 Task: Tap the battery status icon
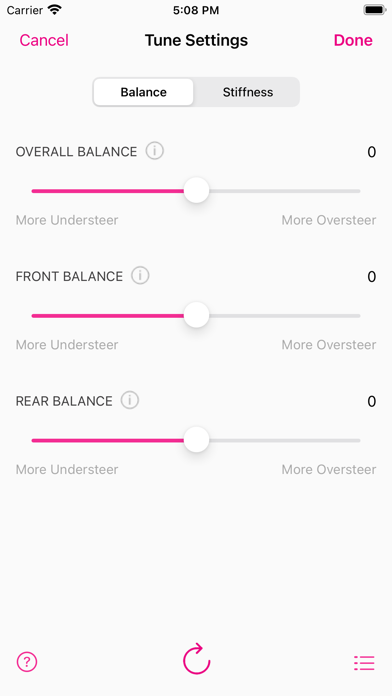374,10
